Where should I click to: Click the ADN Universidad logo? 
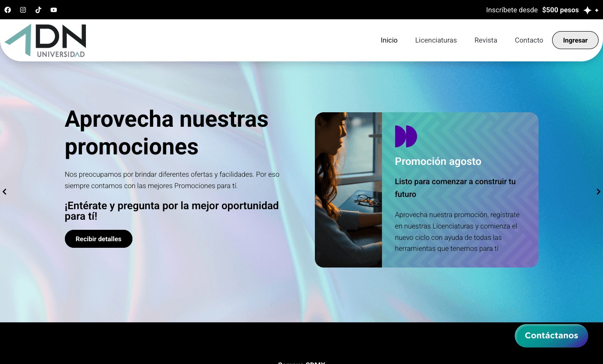coord(45,40)
